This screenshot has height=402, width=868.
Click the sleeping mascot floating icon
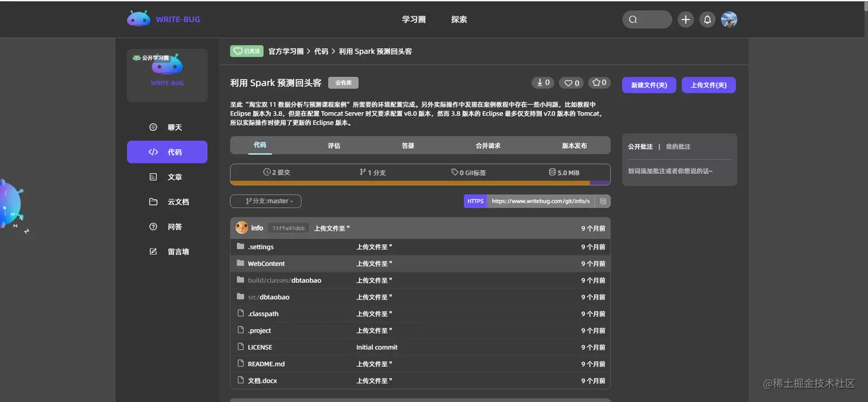pyautogui.click(x=13, y=204)
